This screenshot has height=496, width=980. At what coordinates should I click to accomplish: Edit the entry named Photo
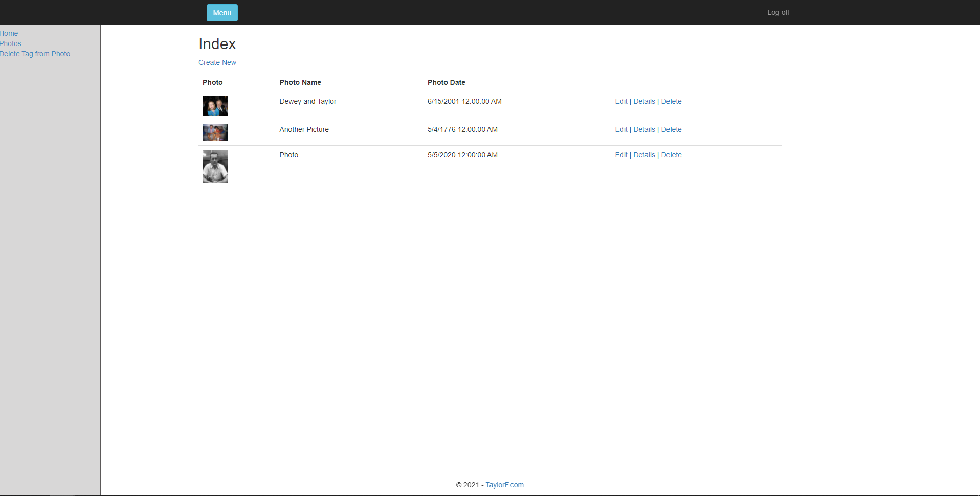click(x=621, y=155)
